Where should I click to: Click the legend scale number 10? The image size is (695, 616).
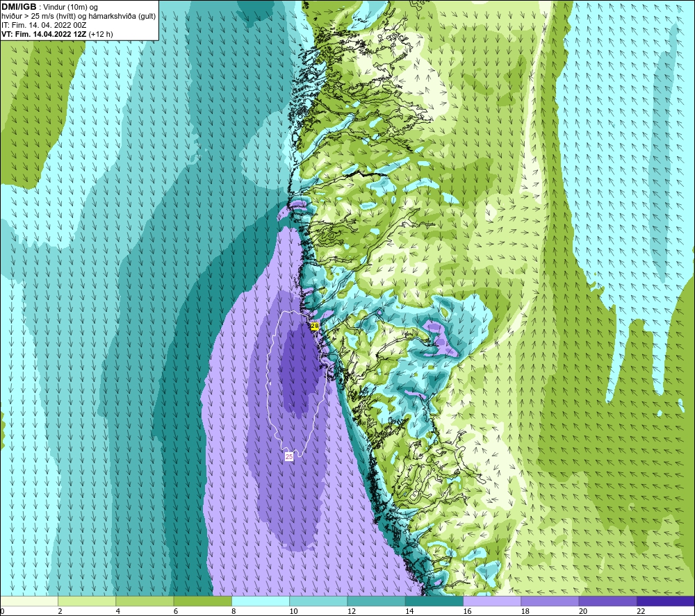coord(294,611)
